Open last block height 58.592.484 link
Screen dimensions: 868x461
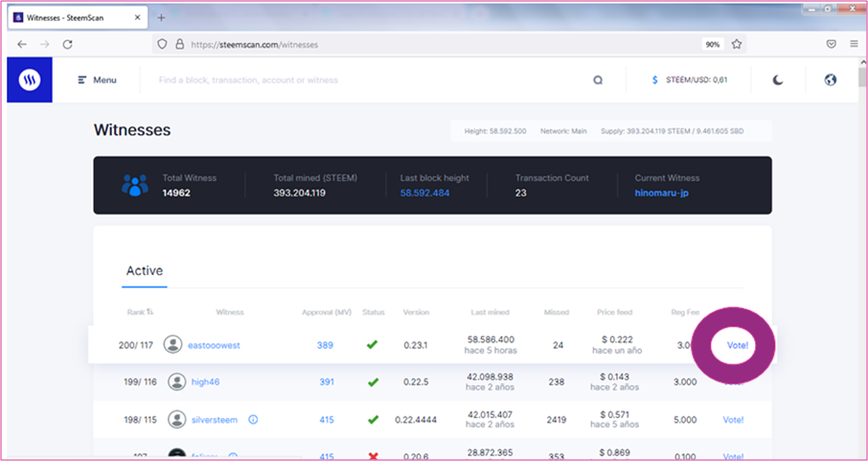[x=424, y=193]
